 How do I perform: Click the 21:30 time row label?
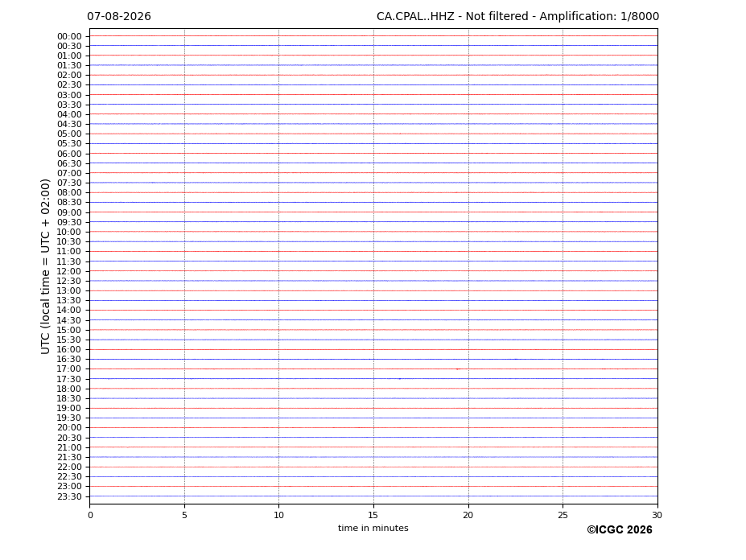(x=69, y=457)
